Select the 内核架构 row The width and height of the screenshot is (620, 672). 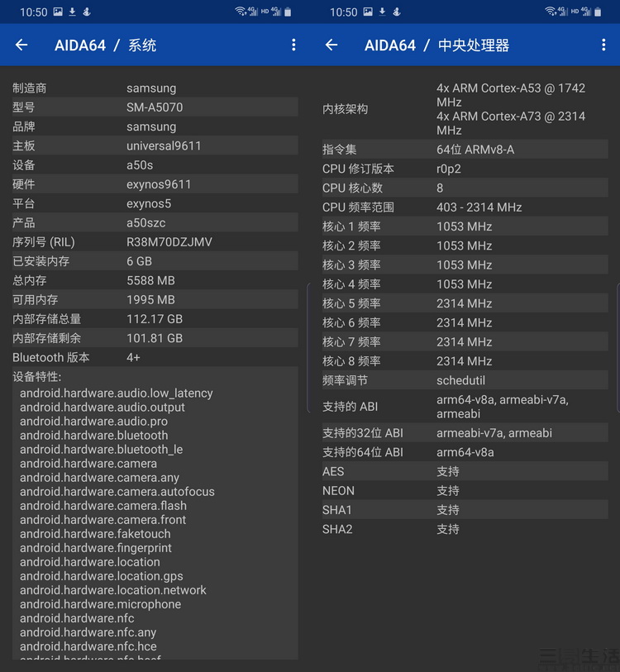pos(465,109)
